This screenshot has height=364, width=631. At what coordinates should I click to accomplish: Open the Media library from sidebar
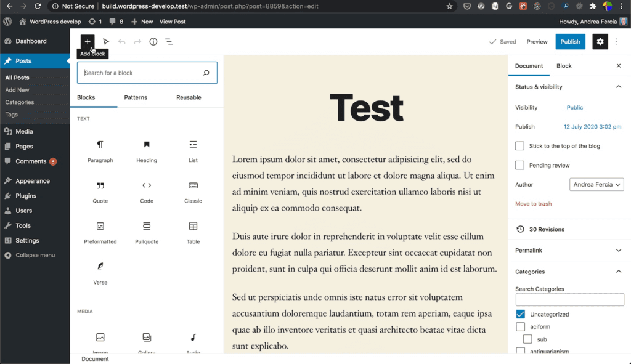25,131
